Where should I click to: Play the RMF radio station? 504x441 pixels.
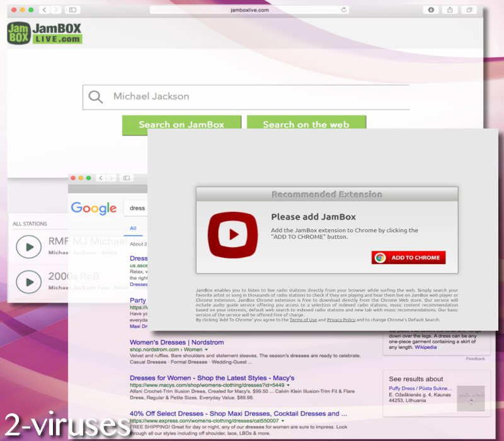(x=30, y=247)
